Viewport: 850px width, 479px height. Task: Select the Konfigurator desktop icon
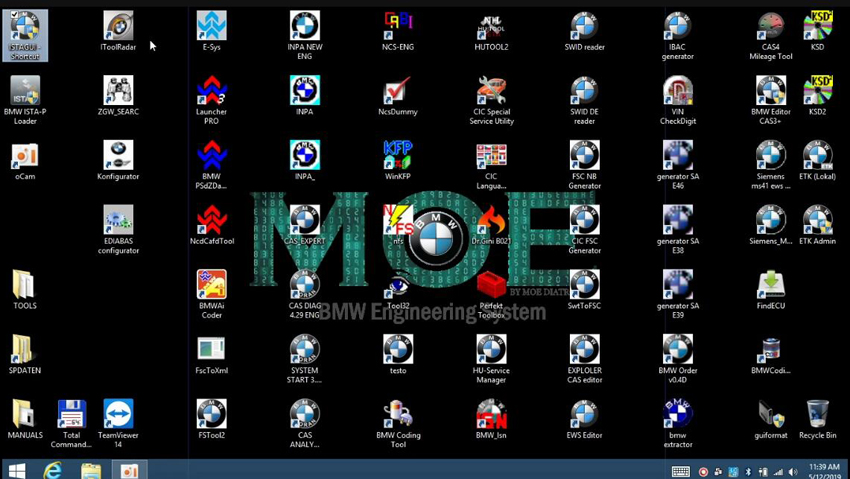[x=118, y=161]
